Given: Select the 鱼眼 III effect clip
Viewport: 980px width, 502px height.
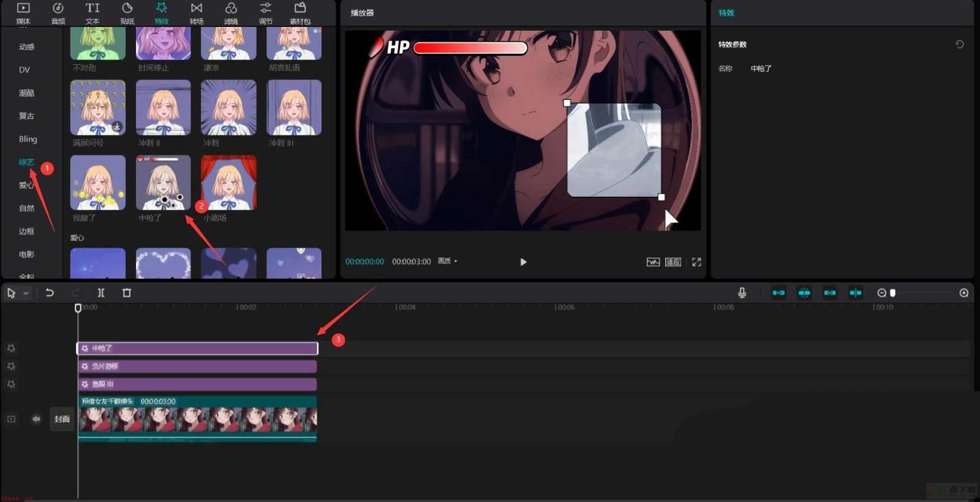Looking at the screenshot, I should click(197, 384).
